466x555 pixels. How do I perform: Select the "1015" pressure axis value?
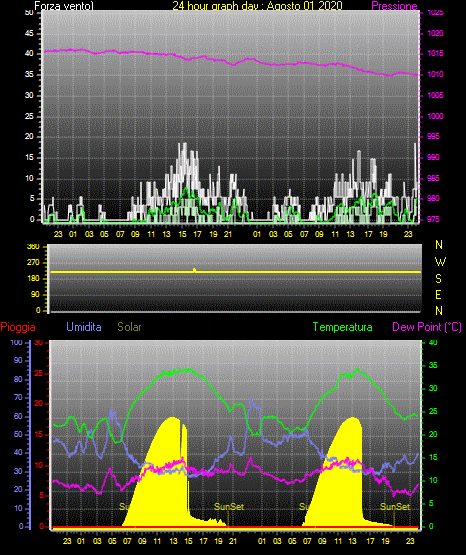(x=436, y=53)
